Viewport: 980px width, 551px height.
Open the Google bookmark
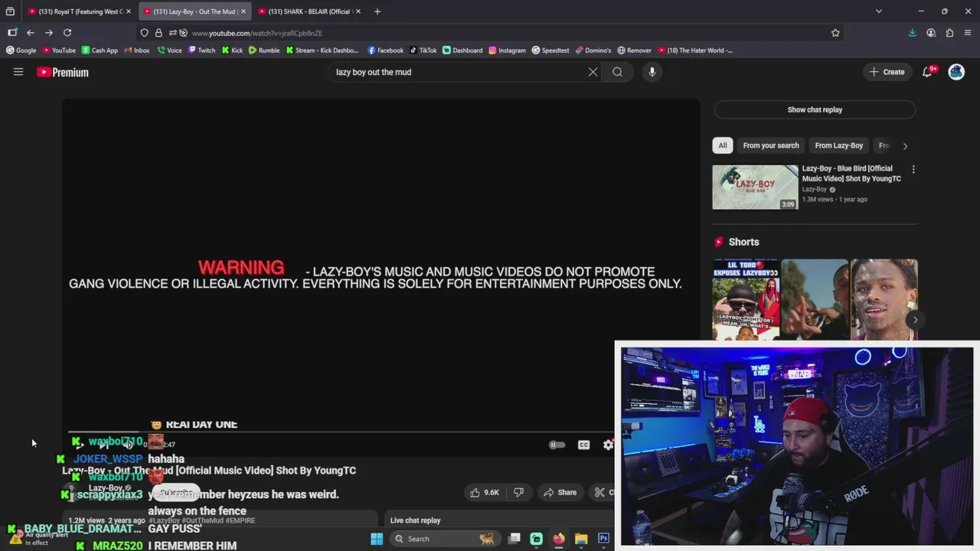coord(21,51)
